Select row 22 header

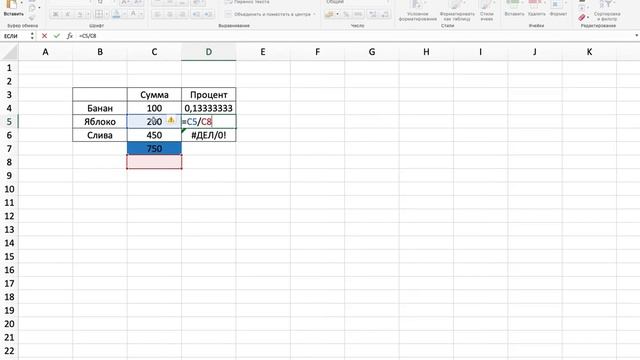(x=9, y=351)
